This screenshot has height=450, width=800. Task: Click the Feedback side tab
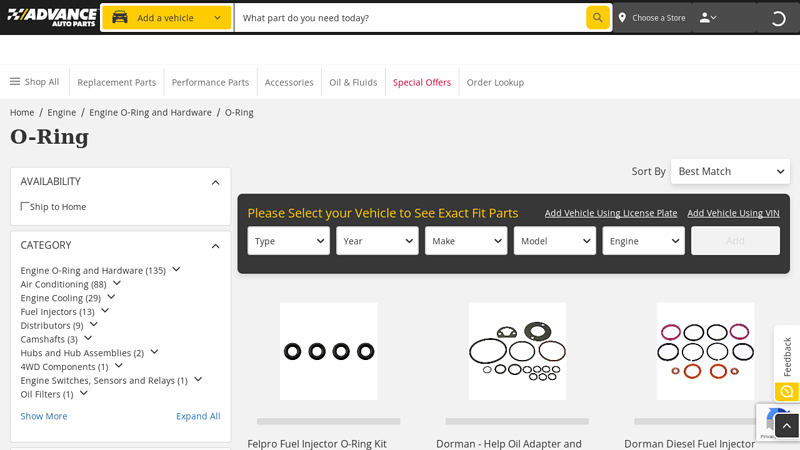point(786,356)
